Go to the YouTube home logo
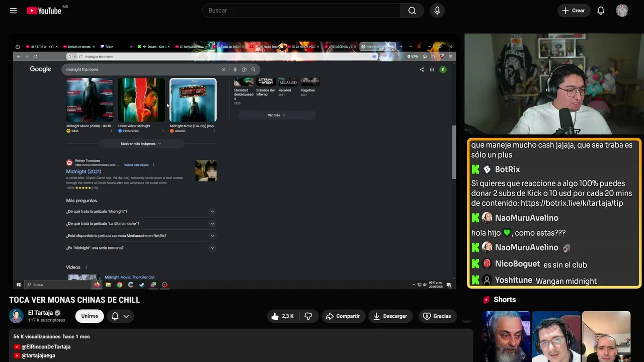Image resolution: width=644 pixels, height=362 pixels. (x=44, y=11)
